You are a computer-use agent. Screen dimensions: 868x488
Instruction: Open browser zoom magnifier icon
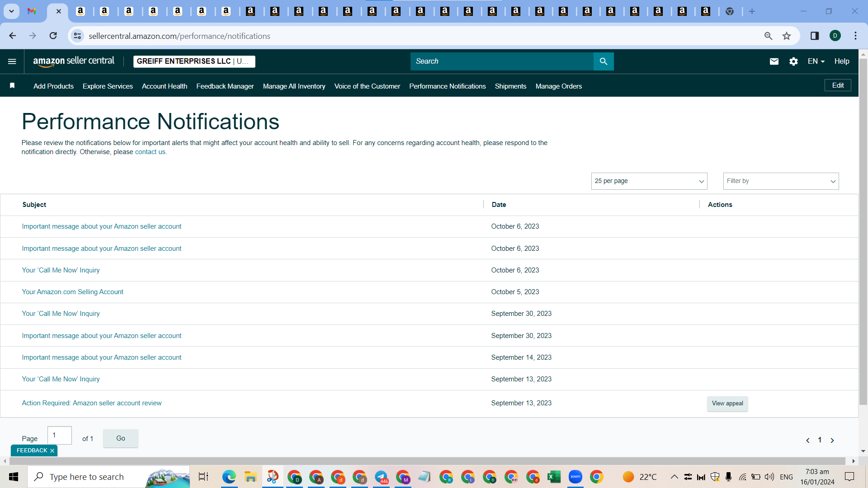pyautogui.click(x=768, y=36)
